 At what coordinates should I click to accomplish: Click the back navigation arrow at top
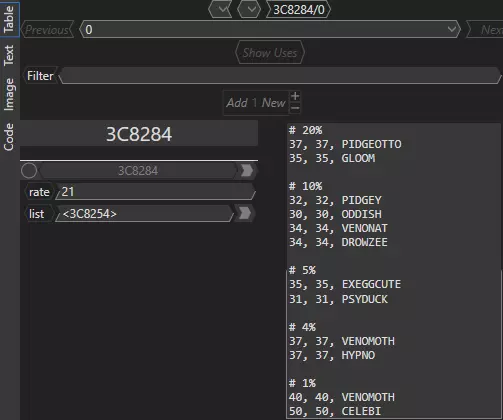220,9
